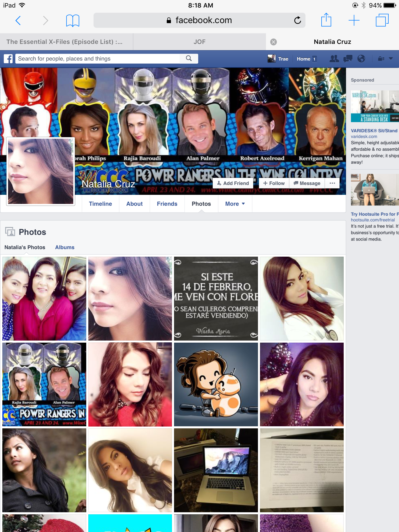Switch to The Essential X-Files tab
The width and height of the screenshot is (399, 532).
pyautogui.click(x=66, y=42)
